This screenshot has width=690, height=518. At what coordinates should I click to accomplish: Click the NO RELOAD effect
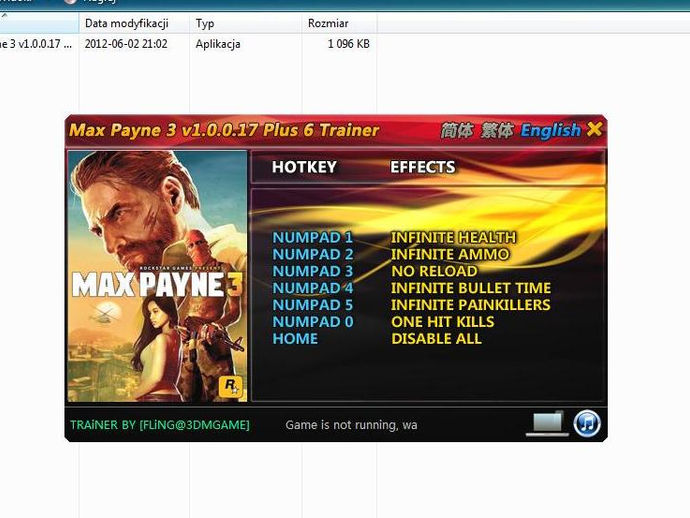434,271
